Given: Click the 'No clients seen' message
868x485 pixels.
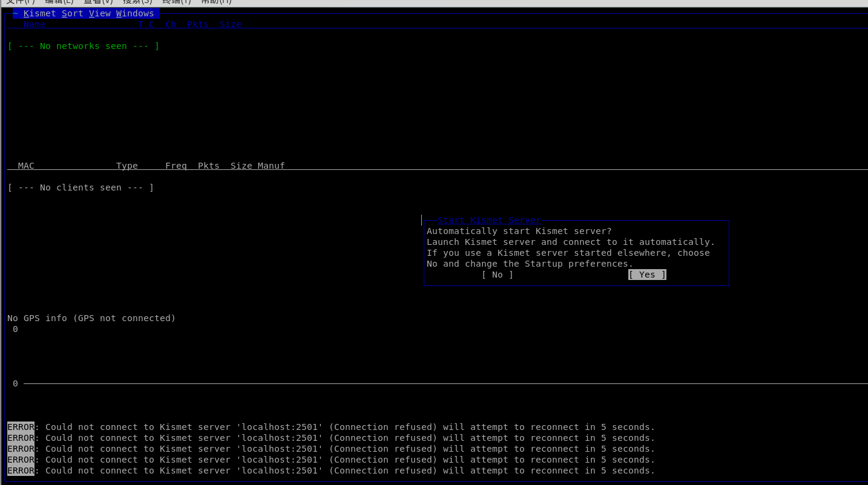Looking at the screenshot, I should tap(81, 187).
